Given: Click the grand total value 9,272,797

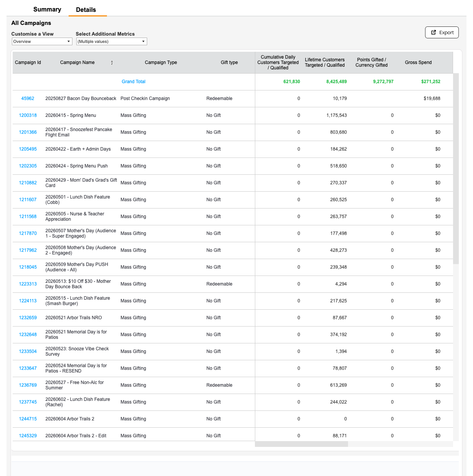Looking at the screenshot, I should coord(383,82).
